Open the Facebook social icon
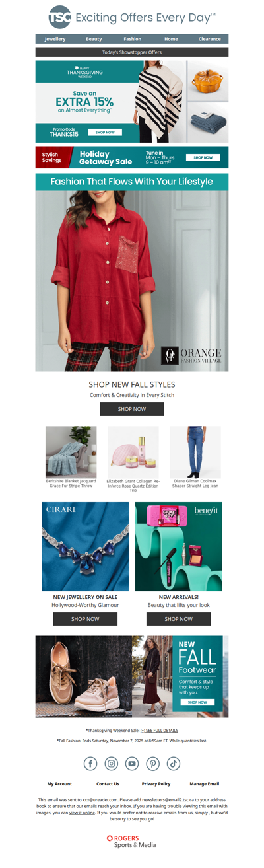Screen dimensions: 264x868 (x=91, y=763)
